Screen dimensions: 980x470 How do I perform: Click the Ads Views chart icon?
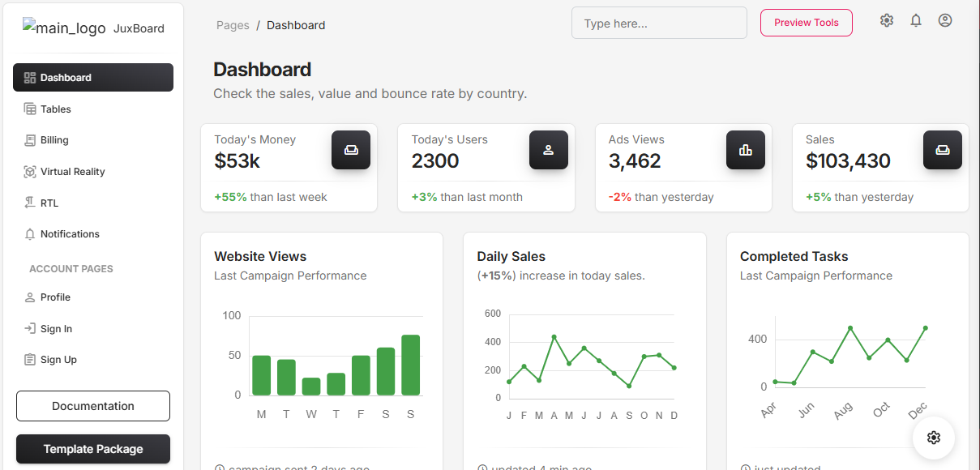pos(746,150)
